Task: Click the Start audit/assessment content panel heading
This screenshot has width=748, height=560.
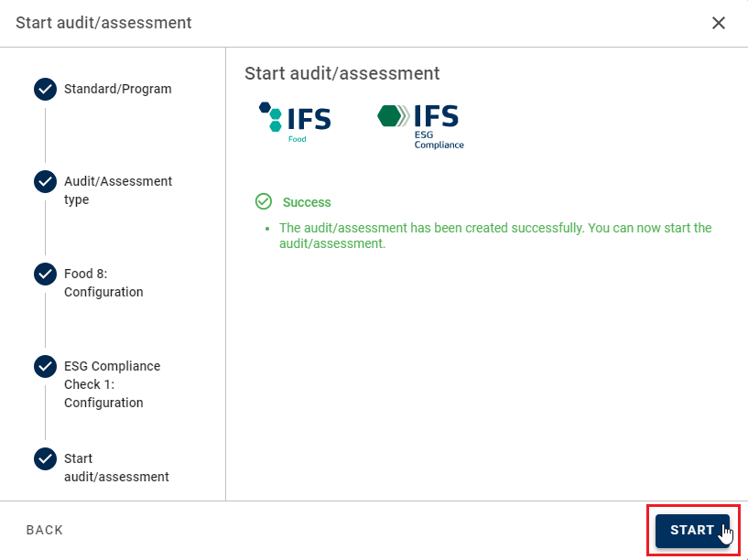Action: tap(342, 73)
